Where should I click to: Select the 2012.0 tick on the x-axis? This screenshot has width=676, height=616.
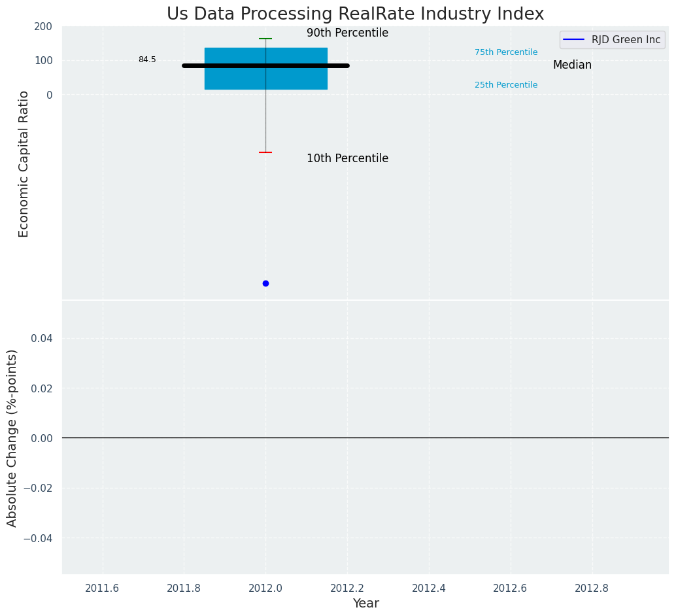coord(265,588)
